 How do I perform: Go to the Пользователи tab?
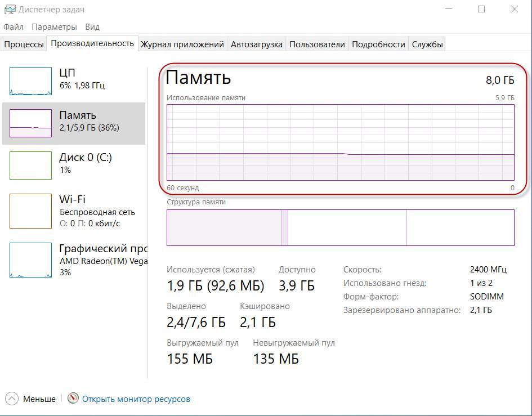(x=317, y=44)
